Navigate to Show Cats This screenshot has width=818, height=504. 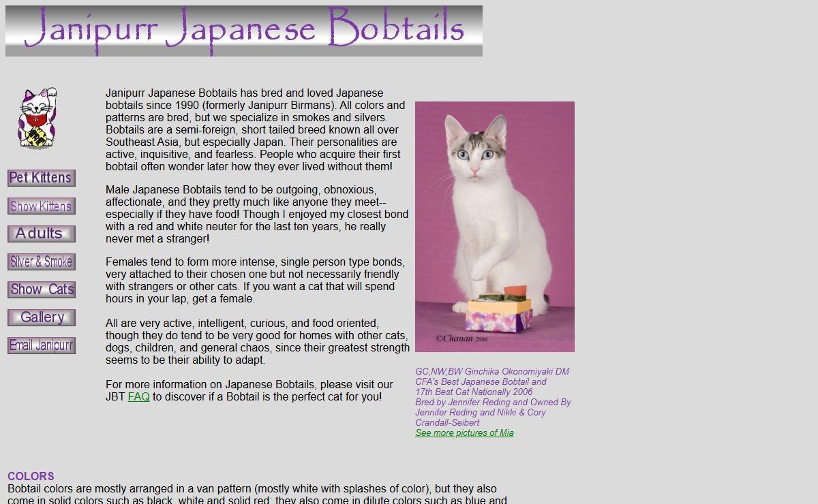(42, 289)
